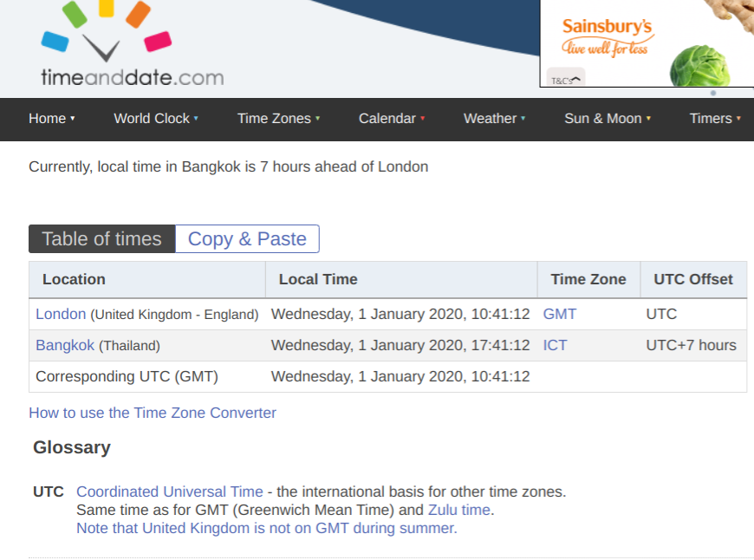Open the GMT time zone link

coord(559,314)
